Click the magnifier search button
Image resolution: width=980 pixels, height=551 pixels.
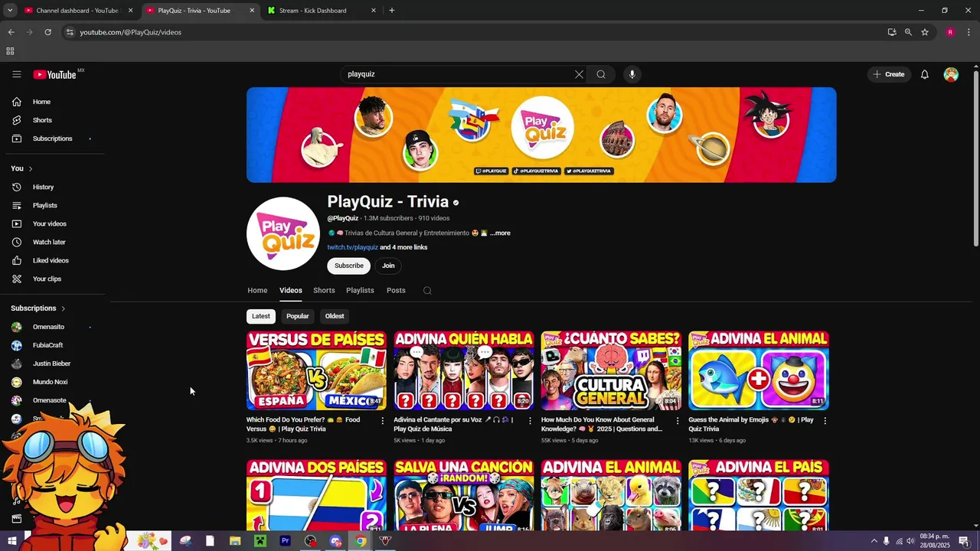[601, 74]
